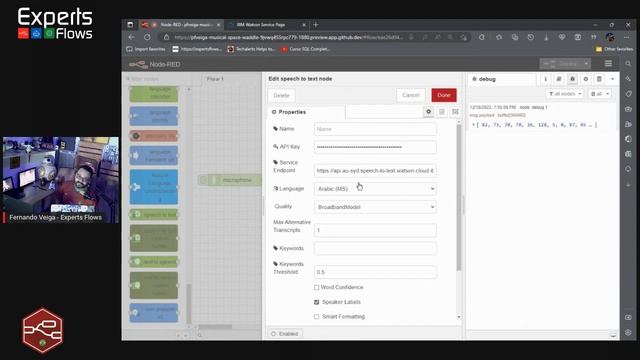Tick the Smart Formatting checkbox
Viewport: 640px width, 360px height.
tap(316, 317)
